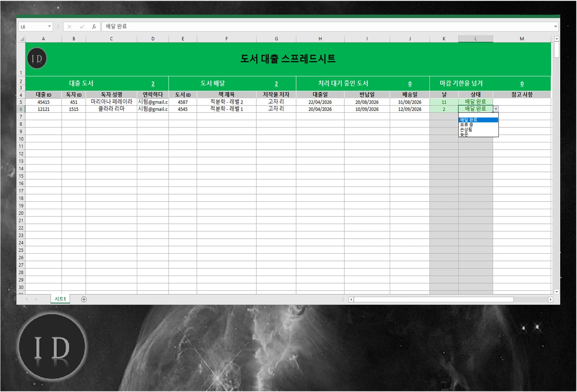The image size is (577, 392).
Task: Click the horizontal scrollbar left arrow
Action: [x=351, y=300]
